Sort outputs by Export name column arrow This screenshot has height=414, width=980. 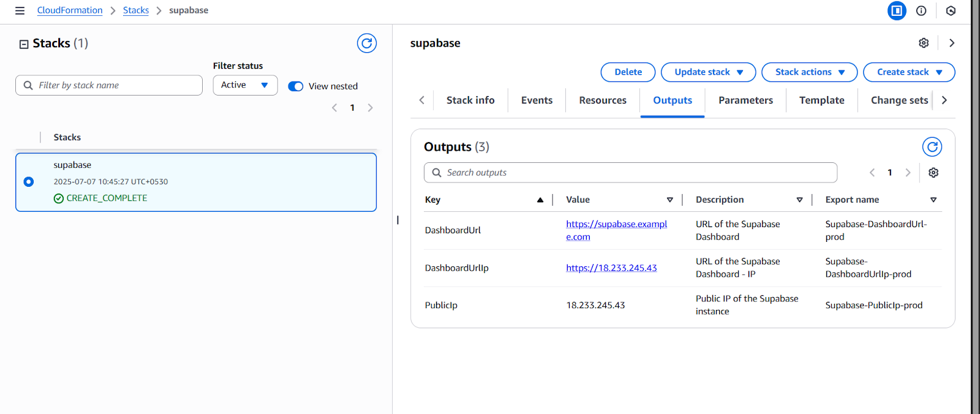(x=933, y=200)
